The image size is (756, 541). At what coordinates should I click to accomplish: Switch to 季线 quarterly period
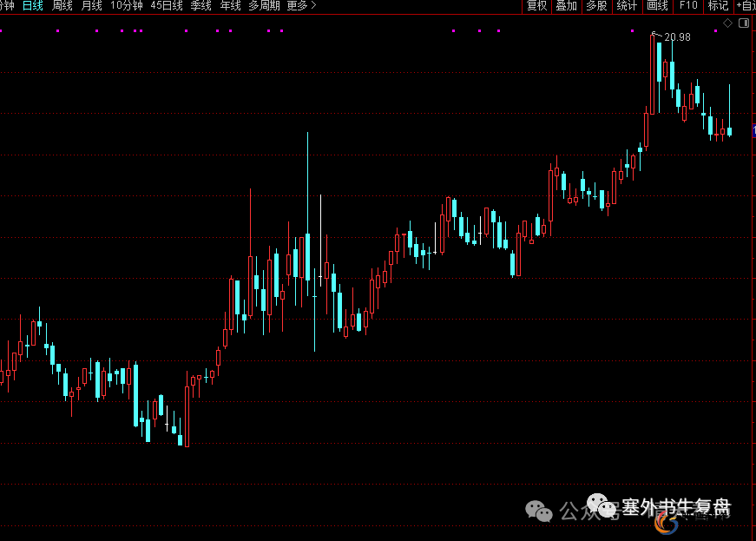(201, 6)
